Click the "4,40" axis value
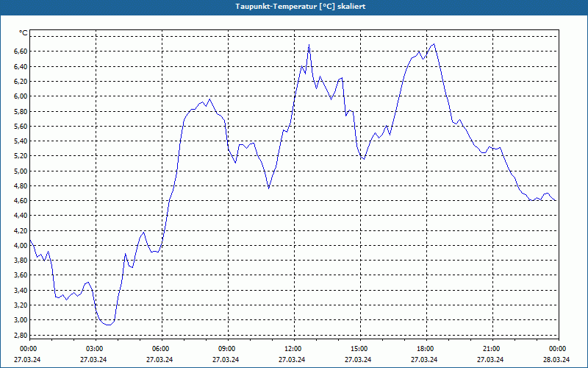Screen dimensions: 588x368 click(21, 216)
